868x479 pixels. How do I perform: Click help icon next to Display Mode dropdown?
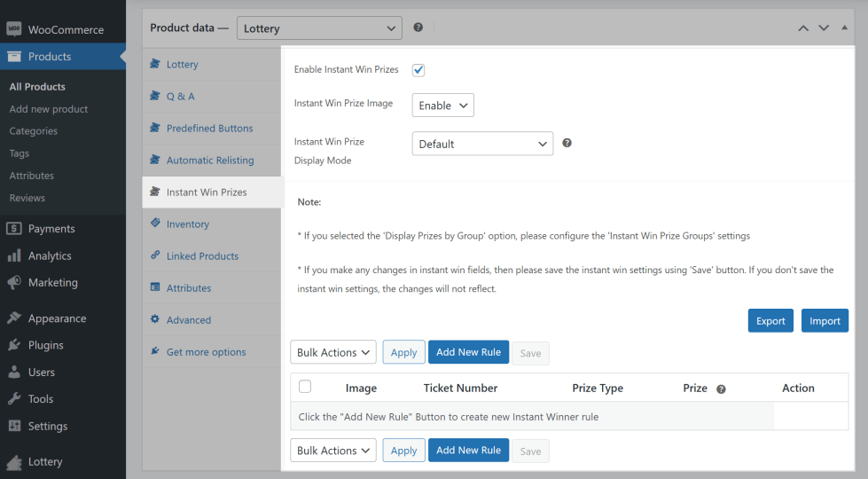click(567, 143)
